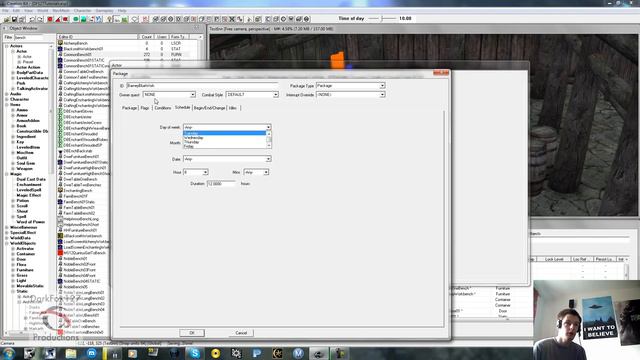Switch to the Conditions tab
Image resolution: width=640 pixels, height=360 pixels.
[x=162, y=108]
